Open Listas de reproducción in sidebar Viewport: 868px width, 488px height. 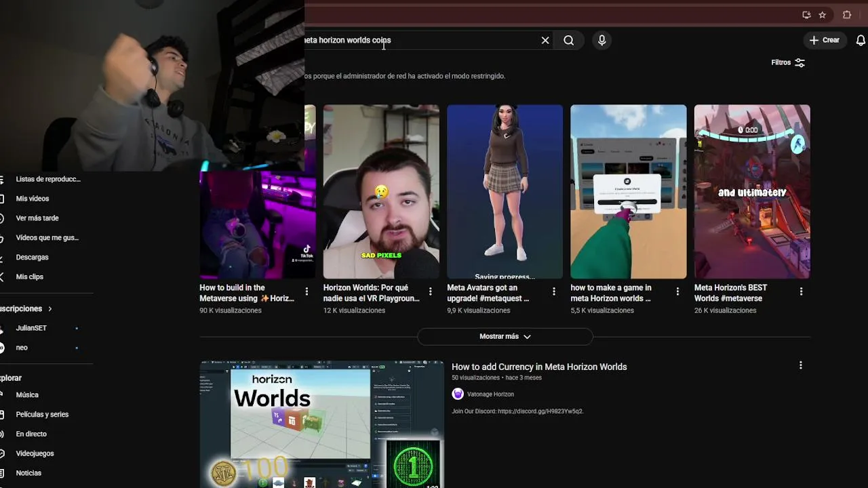click(x=46, y=180)
